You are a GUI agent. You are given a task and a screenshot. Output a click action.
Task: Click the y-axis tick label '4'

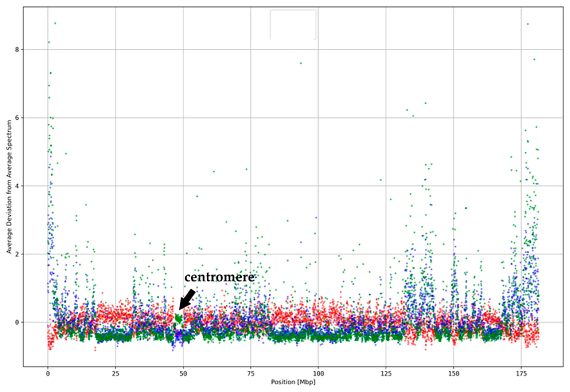[x=17, y=186]
